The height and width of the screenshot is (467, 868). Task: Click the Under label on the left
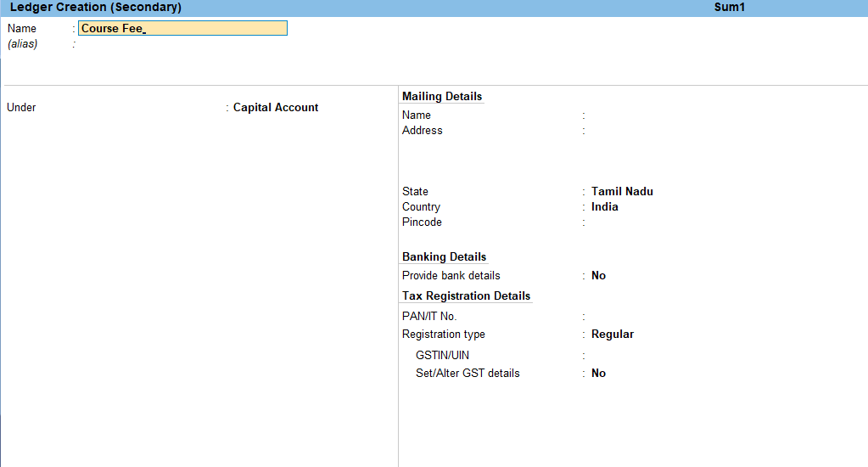(x=21, y=108)
